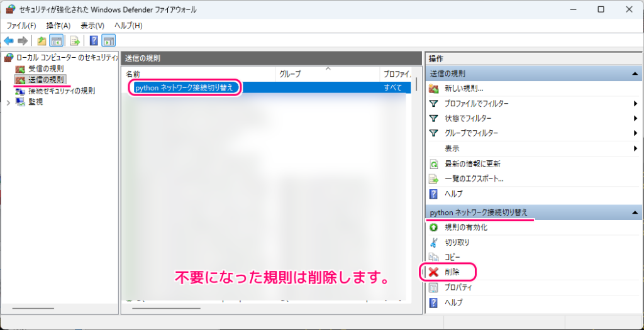Image resolution: width=644 pixels, height=330 pixels.
Task: Click the 新しい規則 icon in actions
Action: [x=434, y=88]
